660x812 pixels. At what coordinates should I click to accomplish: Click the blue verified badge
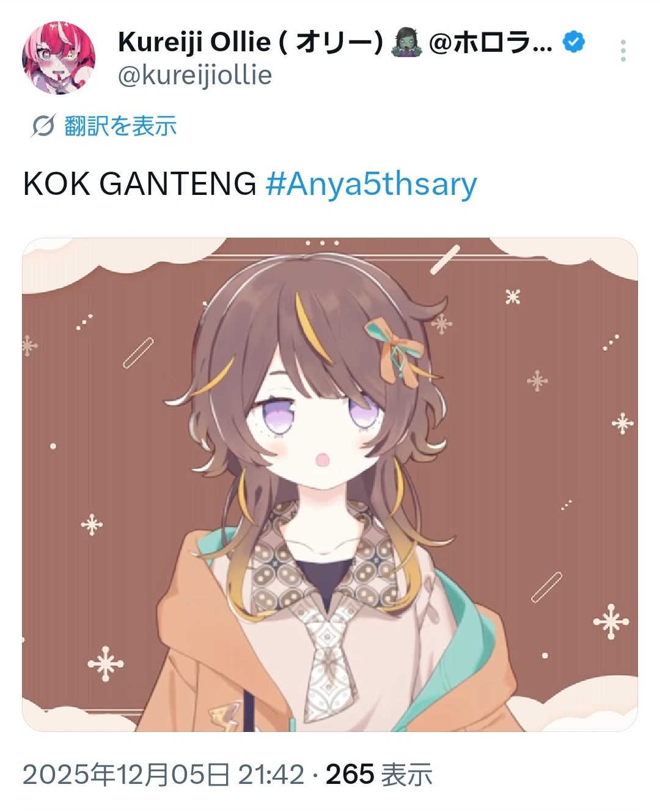click(x=573, y=42)
